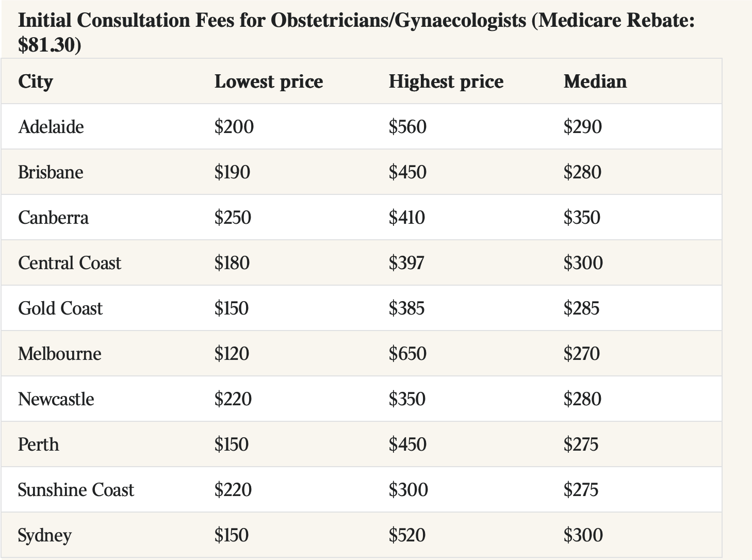Viewport: 752px width, 560px height.
Task: Select the Central Coast city cell
Action: [70, 263]
